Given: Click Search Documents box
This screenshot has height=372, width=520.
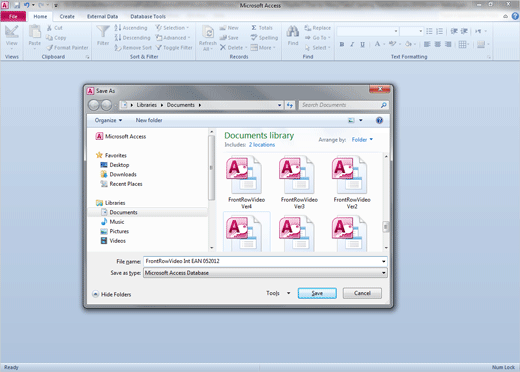Looking at the screenshot, I should click(x=339, y=105).
